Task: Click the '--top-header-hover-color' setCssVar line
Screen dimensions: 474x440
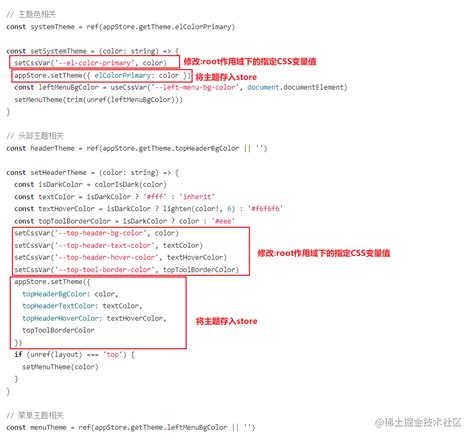Action: pyautogui.click(x=120, y=257)
